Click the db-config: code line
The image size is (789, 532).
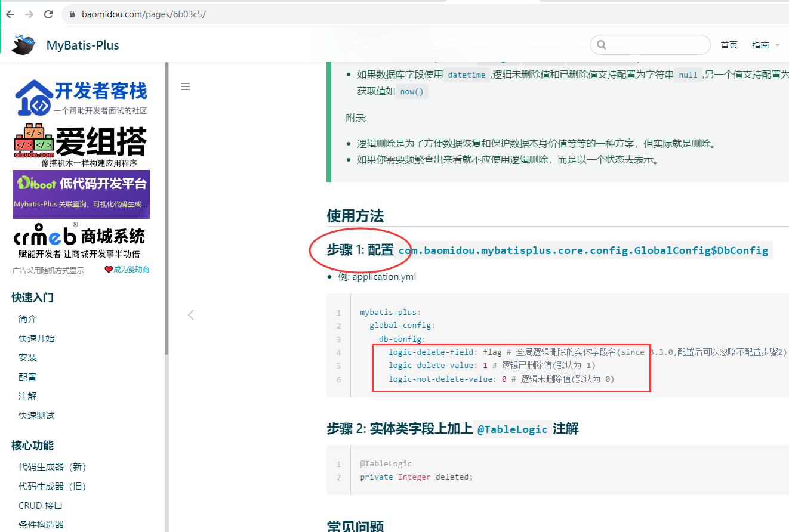(402, 339)
